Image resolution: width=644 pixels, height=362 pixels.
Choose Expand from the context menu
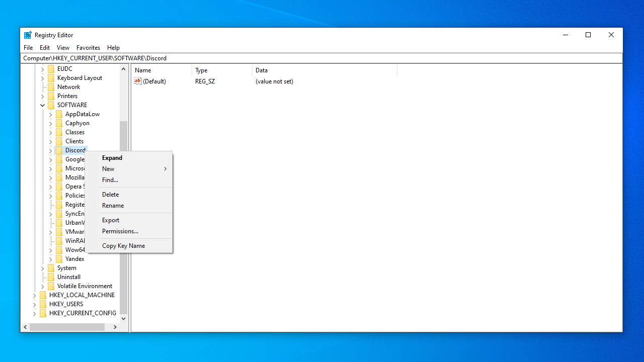(129, 158)
